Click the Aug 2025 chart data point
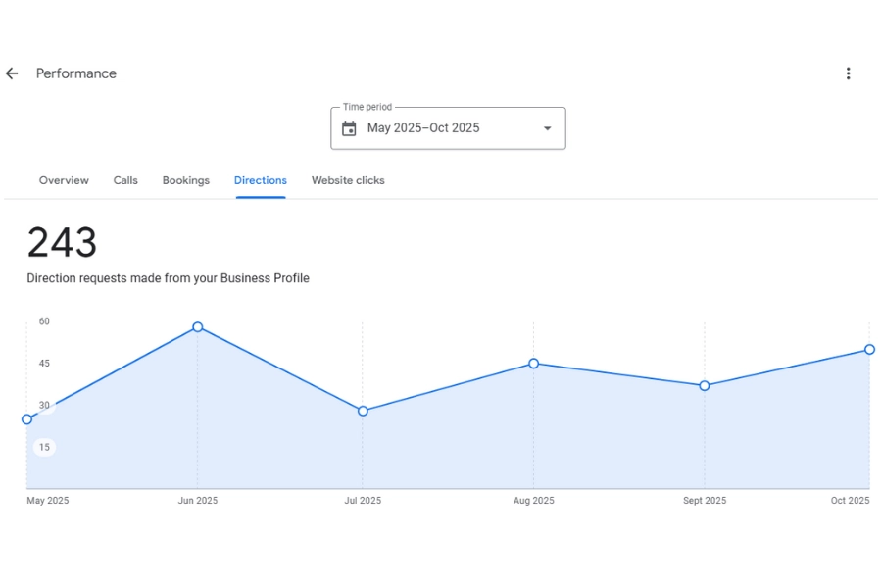 pos(534,363)
